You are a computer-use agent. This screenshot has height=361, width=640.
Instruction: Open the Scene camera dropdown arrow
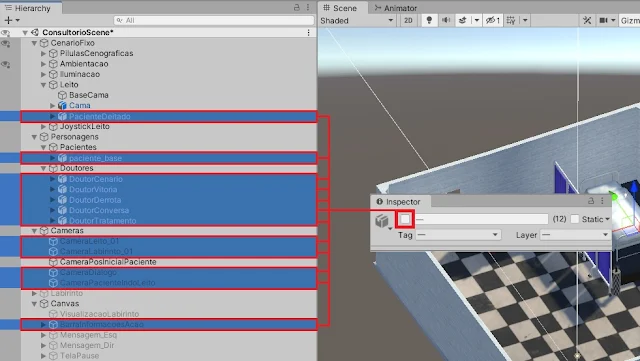pyautogui.click(x=613, y=20)
